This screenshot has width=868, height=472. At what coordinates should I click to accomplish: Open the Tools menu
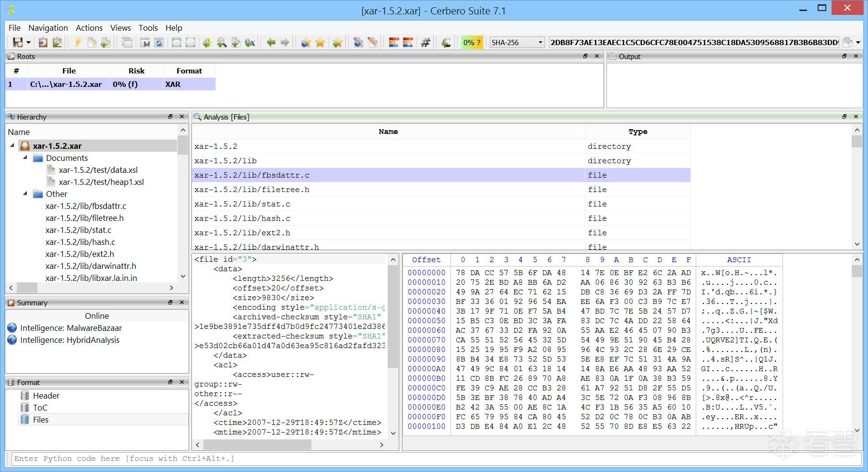[x=148, y=28]
